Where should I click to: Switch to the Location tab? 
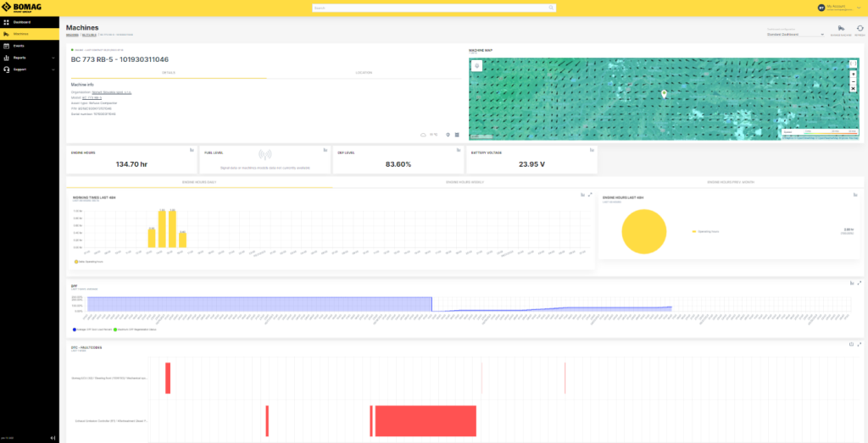pyautogui.click(x=364, y=73)
